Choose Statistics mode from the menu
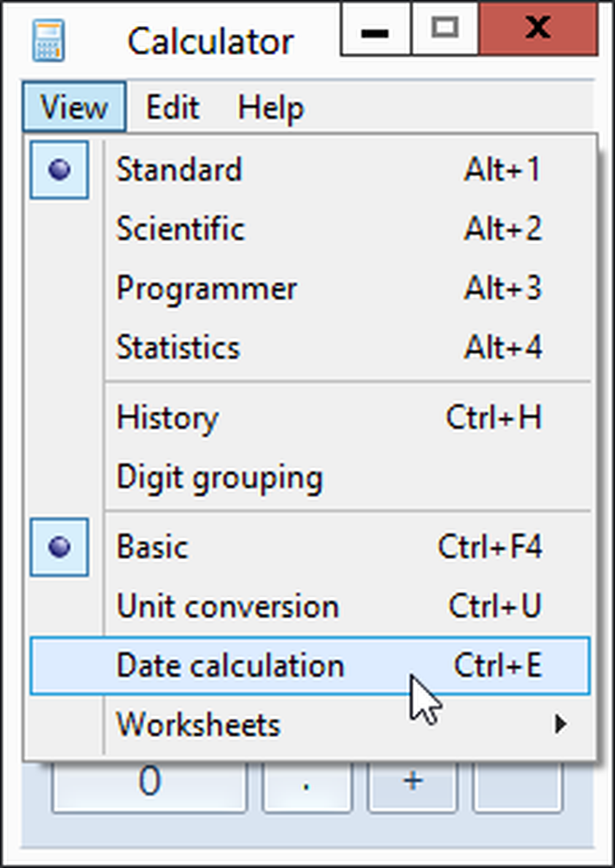 point(177,347)
